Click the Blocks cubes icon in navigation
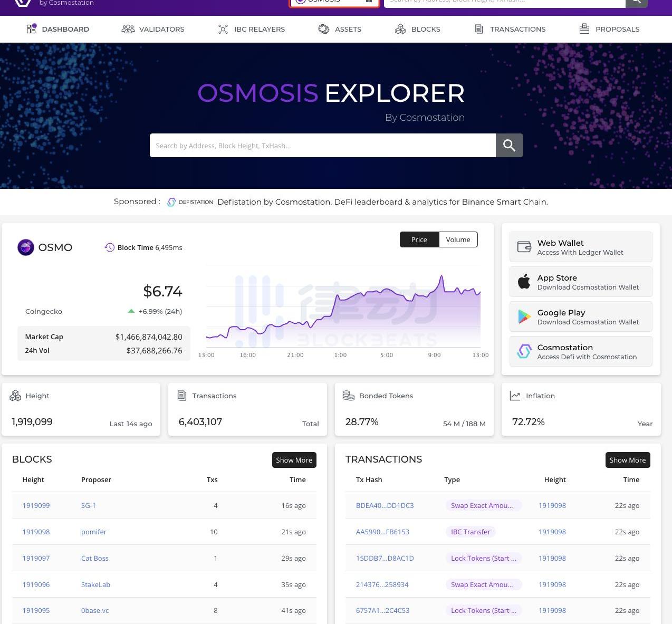The image size is (672, 624). click(x=400, y=29)
